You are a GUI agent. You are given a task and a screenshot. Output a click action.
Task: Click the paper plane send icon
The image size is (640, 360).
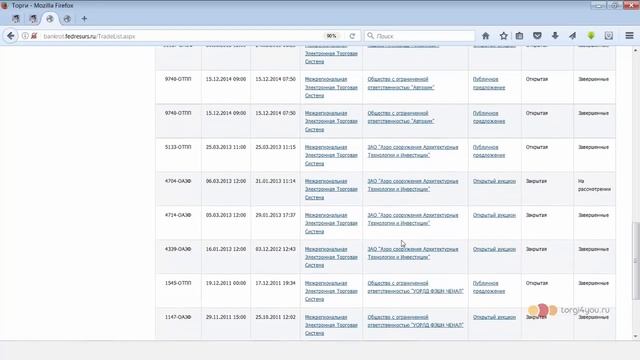coord(573,36)
